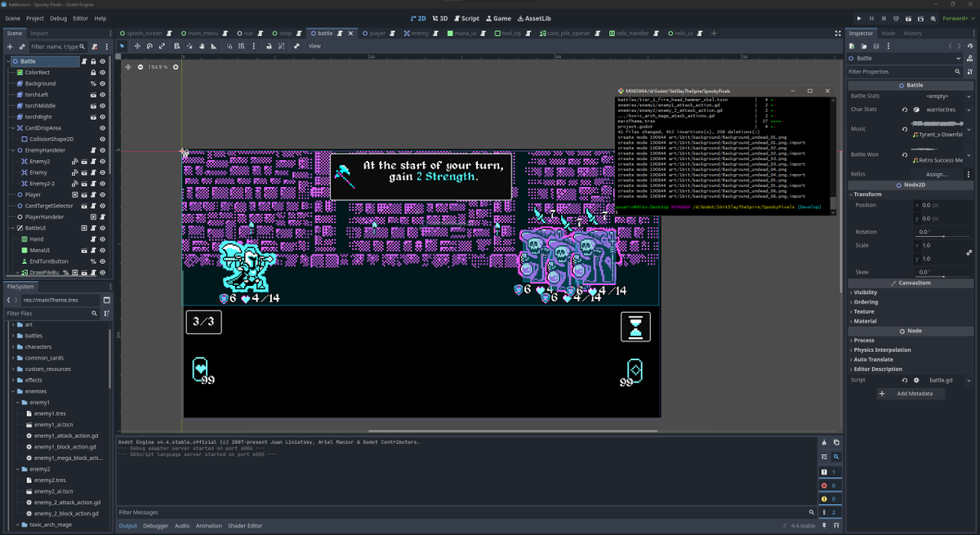
Task: Open the Debugger bottom panel
Action: pos(156,526)
